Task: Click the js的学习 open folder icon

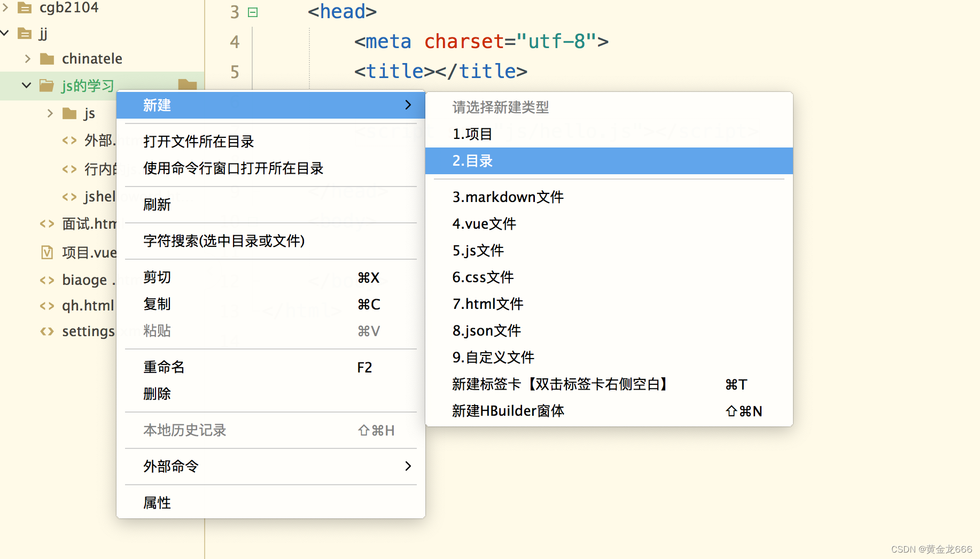Action: tap(46, 86)
